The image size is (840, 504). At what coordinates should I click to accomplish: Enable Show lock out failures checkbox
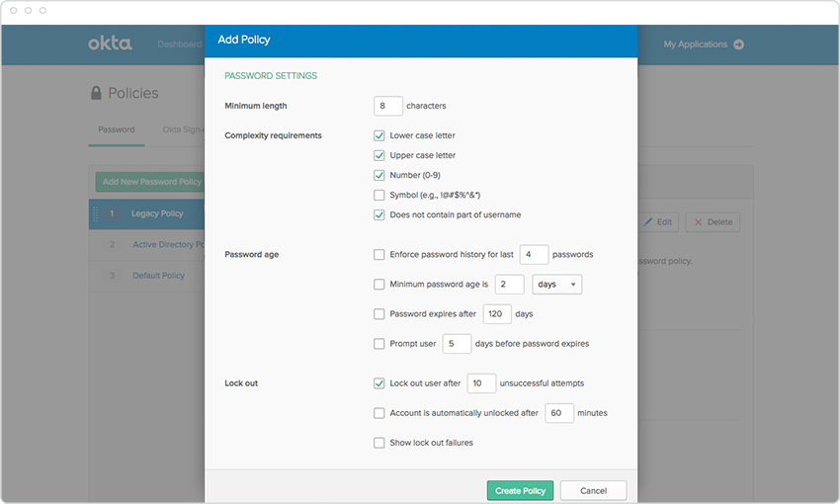379,443
